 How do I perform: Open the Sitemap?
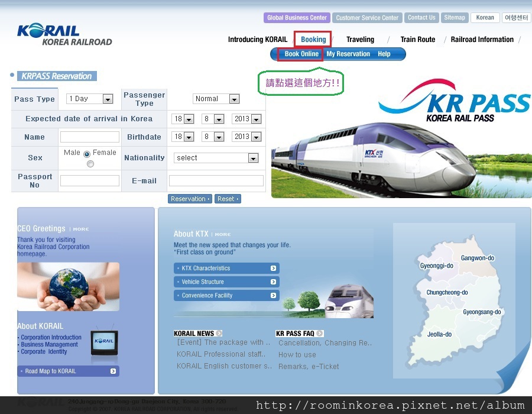pyautogui.click(x=455, y=18)
